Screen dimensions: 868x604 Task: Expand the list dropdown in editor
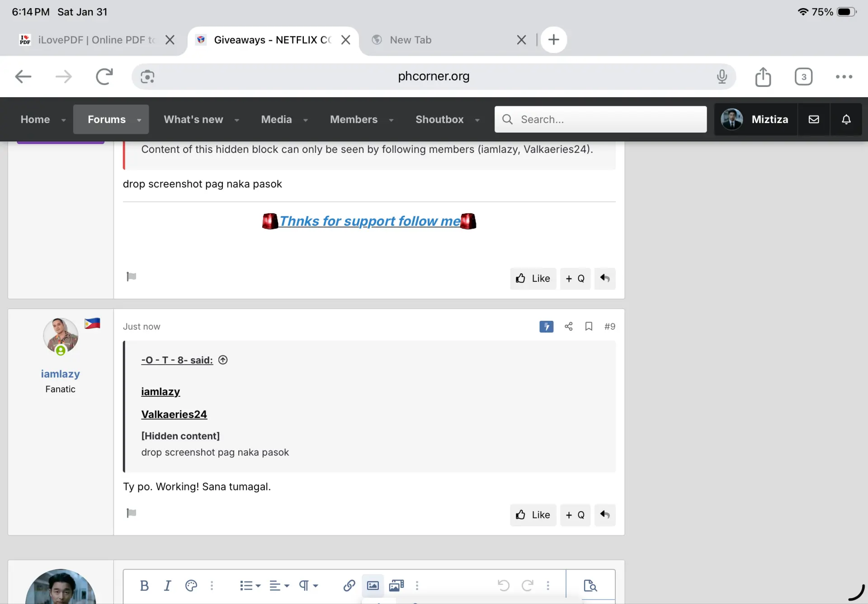250,586
